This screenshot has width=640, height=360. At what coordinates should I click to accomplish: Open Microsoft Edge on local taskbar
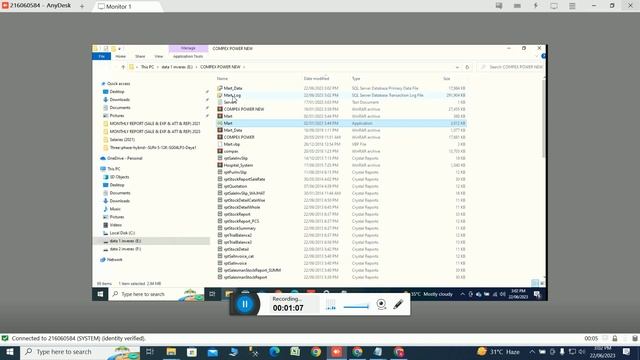(274, 352)
